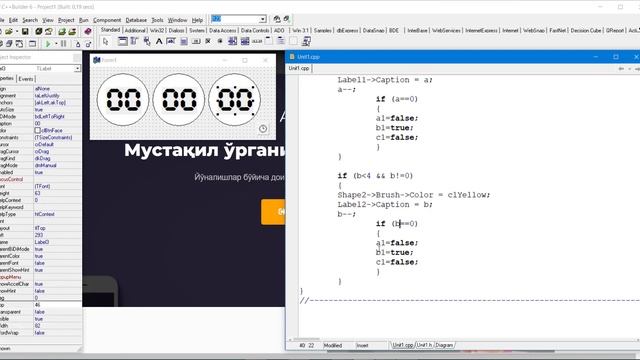Click the Trace Into debug icon

pyautogui.click(x=78, y=44)
